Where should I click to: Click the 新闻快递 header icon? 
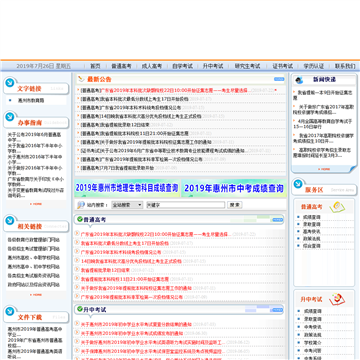(x=299, y=80)
